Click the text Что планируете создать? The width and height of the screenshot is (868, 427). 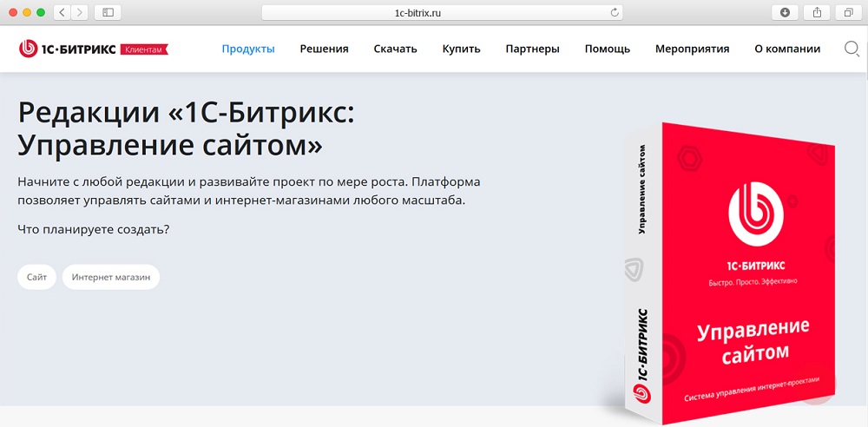(x=94, y=228)
